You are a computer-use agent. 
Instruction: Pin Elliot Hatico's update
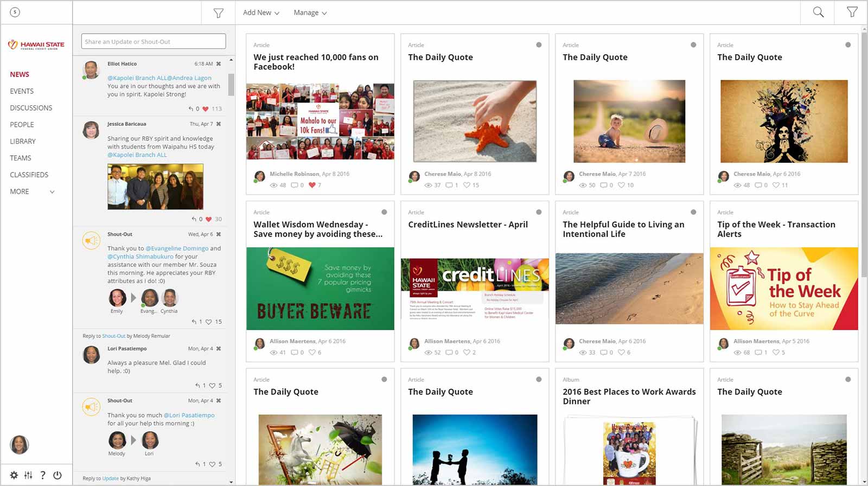pyautogui.click(x=219, y=64)
